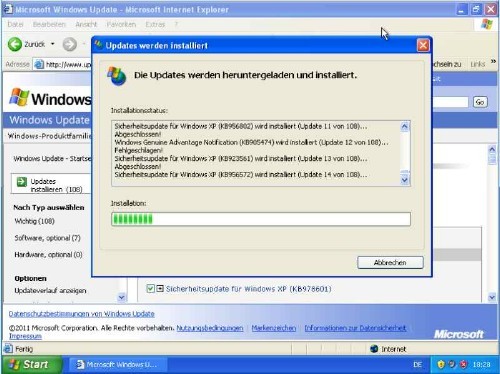This screenshot has height=374, width=500.
Task: Close the Updates werden installiert dialog
Action: point(423,45)
